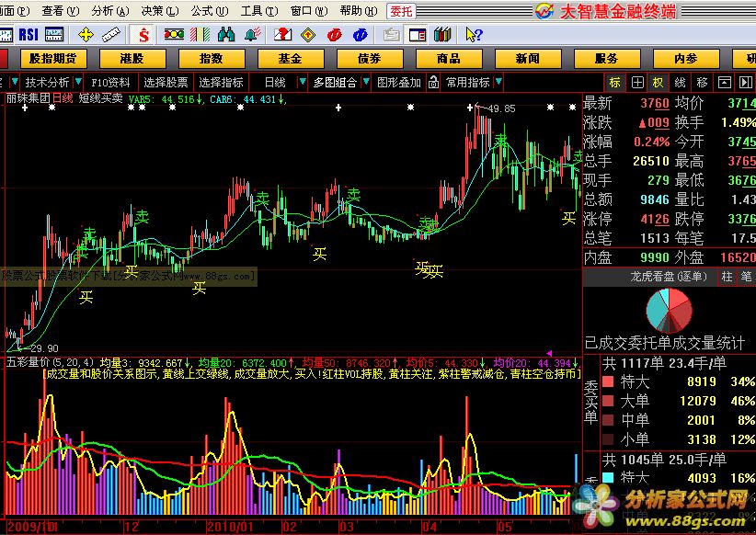Open the 帮助(H) menu
Image resolution: width=756 pixels, height=535 pixels.
pyautogui.click(x=359, y=11)
